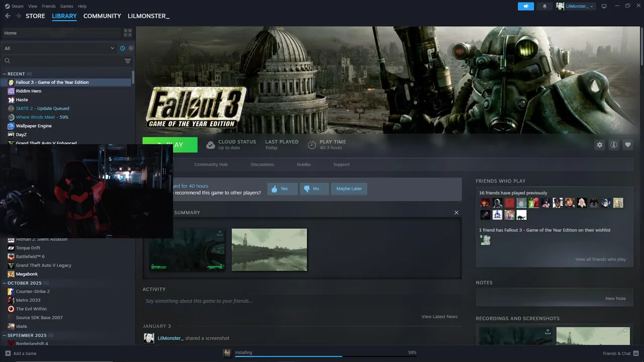Open the Friends menu
This screenshot has width=644, height=362.
point(49,6)
